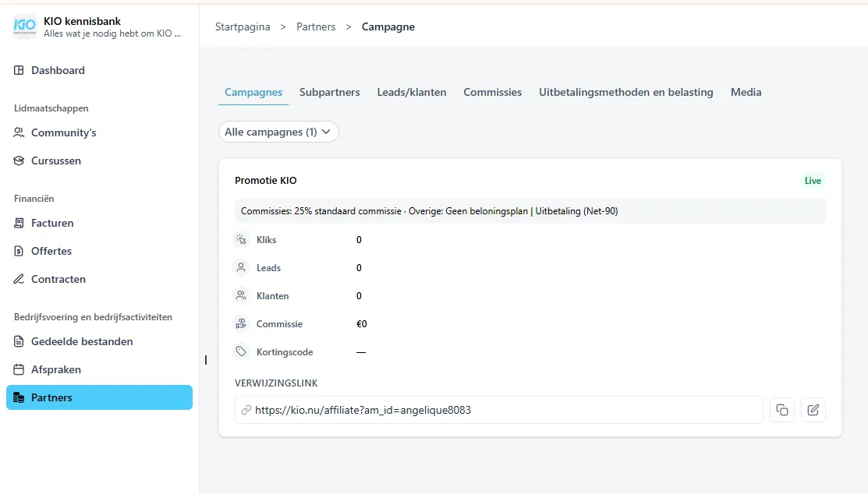868x494 pixels.
Task: Click the Kortingscode label text
Action: pos(285,352)
